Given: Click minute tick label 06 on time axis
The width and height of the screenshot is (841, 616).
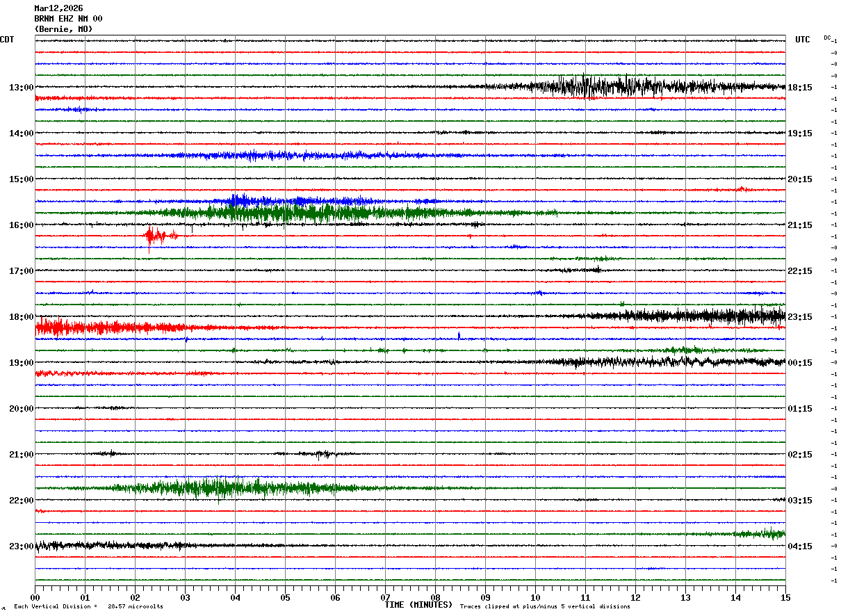Looking at the screenshot, I should coord(335,597).
